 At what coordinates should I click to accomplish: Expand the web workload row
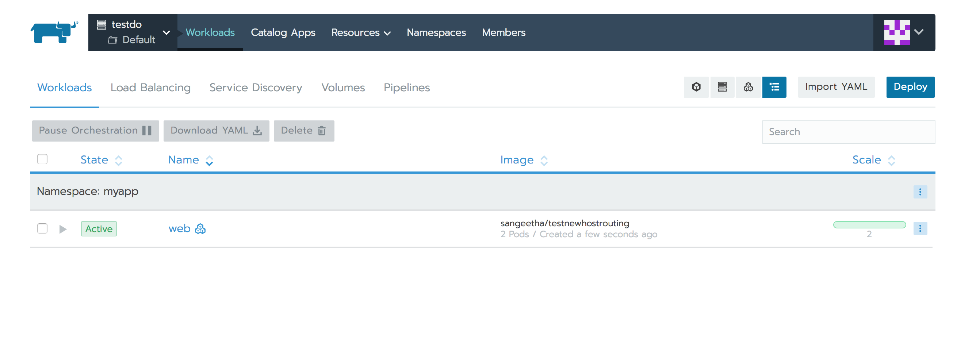point(63,229)
